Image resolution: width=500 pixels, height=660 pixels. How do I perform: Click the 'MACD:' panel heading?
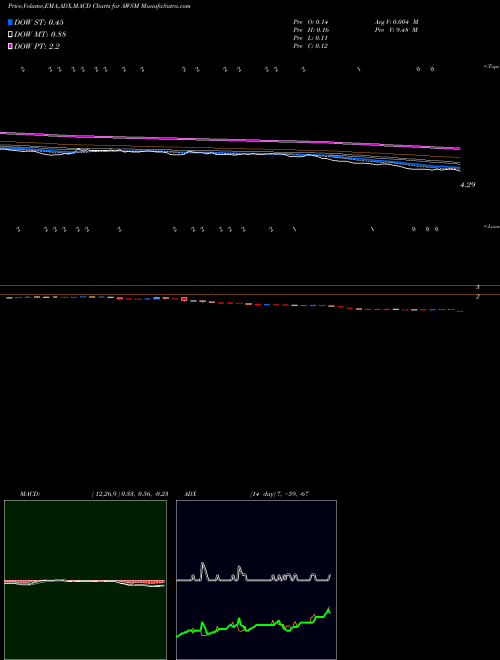click(x=30, y=494)
